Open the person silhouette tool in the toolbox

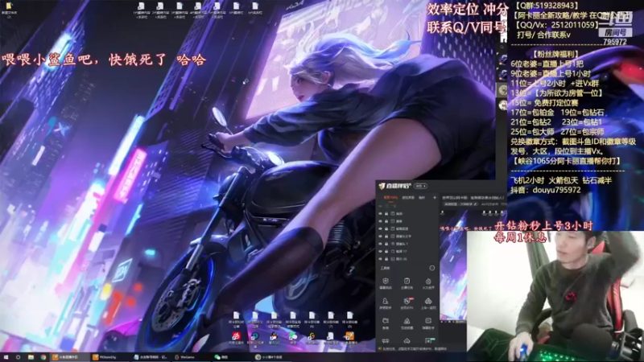[386, 303]
